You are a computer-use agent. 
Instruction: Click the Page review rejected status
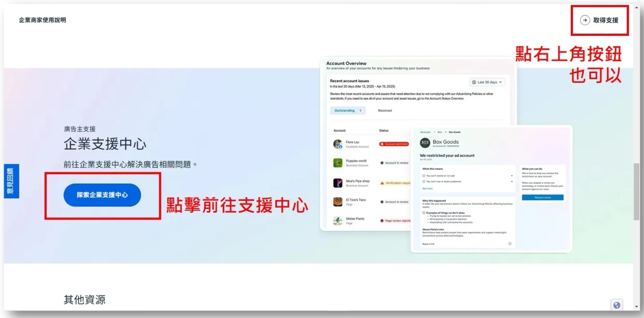[395, 220]
